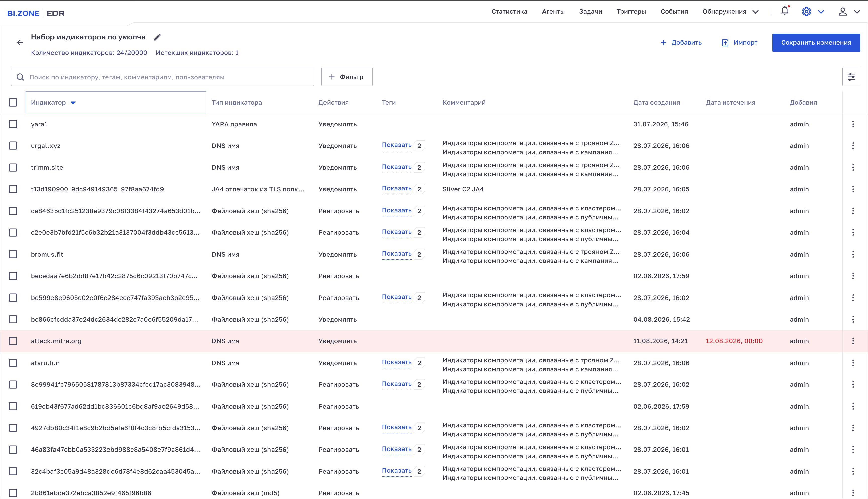Image resolution: width=868 pixels, height=499 pixels.
Task: Show tags for trimm.site via Показать
Action: click(x=396, y=167)
